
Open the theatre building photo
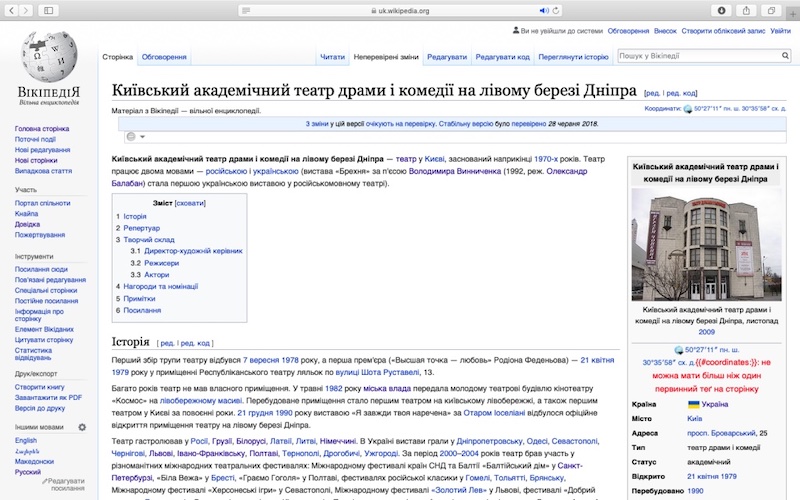(706, 244)
